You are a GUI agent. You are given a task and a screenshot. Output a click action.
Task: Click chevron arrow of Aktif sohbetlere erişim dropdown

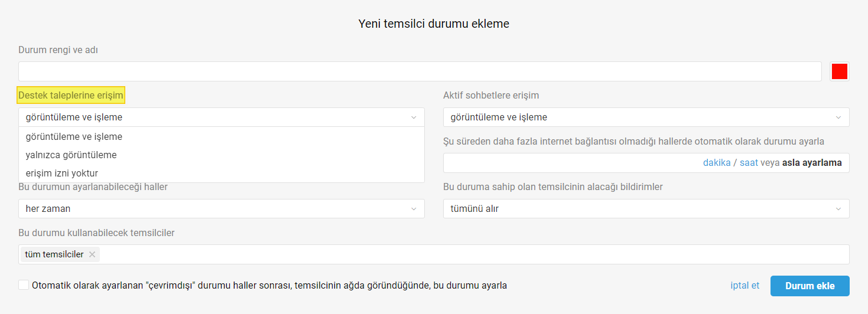click(838, 117)
